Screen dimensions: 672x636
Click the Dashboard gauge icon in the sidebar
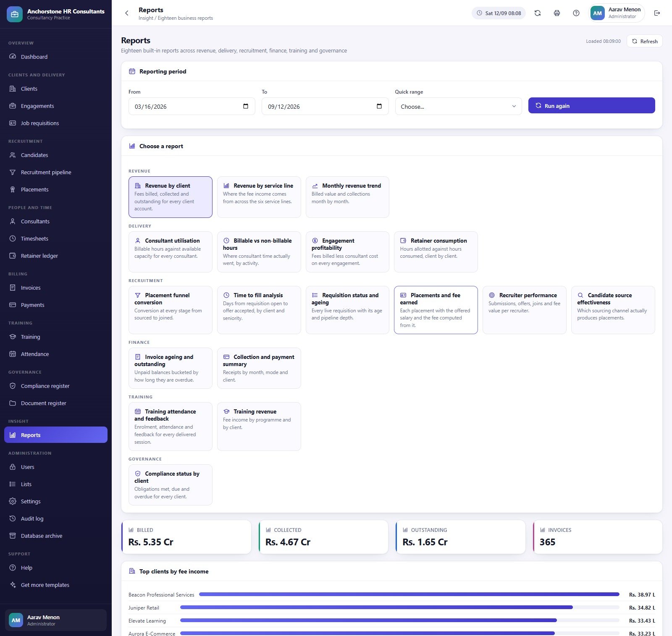click(13, 57)
